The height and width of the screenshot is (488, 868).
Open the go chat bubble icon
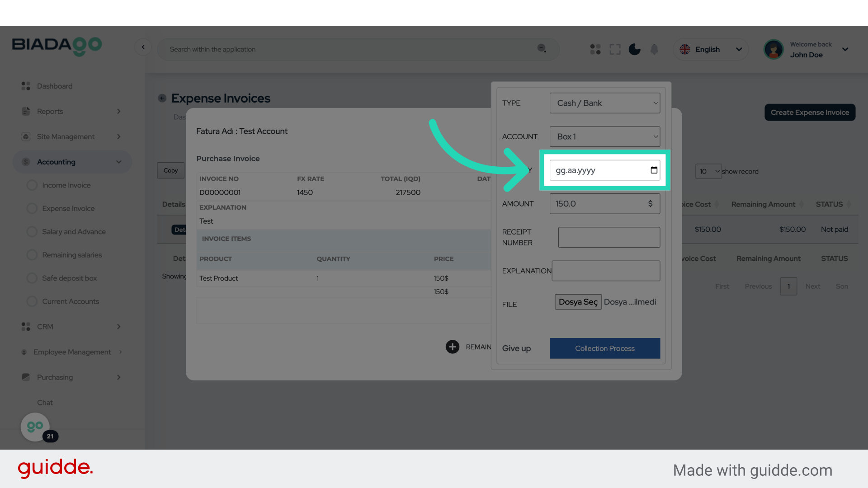coord(35,427)
